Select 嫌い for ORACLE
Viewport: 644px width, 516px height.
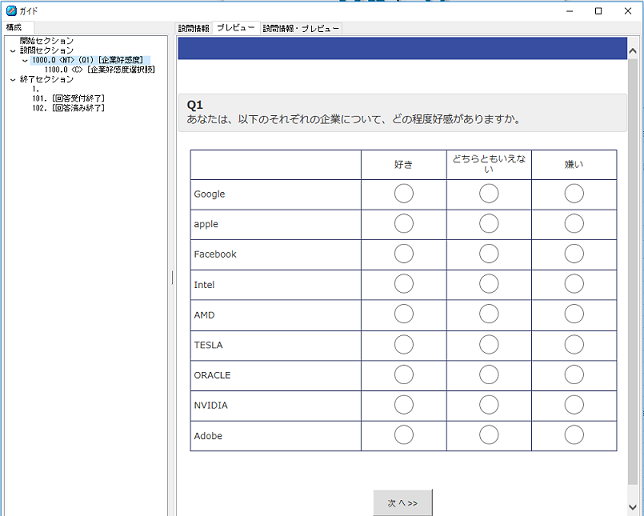(x=574, y=375)
